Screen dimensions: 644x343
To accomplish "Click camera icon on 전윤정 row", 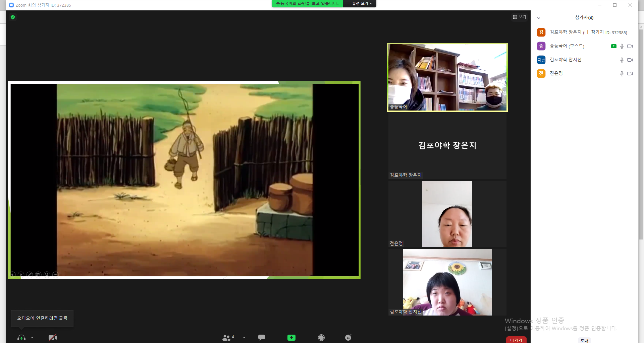I will (630, 74).
